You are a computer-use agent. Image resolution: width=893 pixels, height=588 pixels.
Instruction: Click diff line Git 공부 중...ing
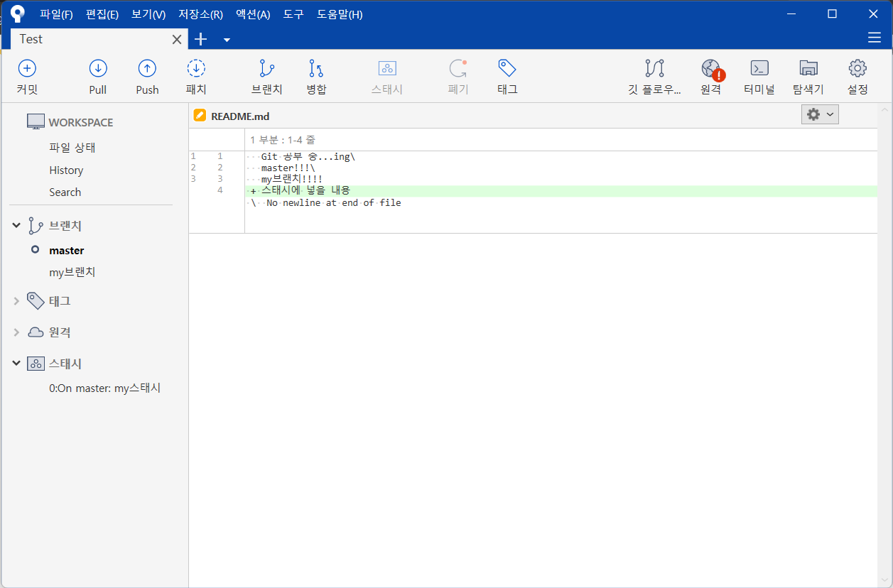[x=308, y=156]
